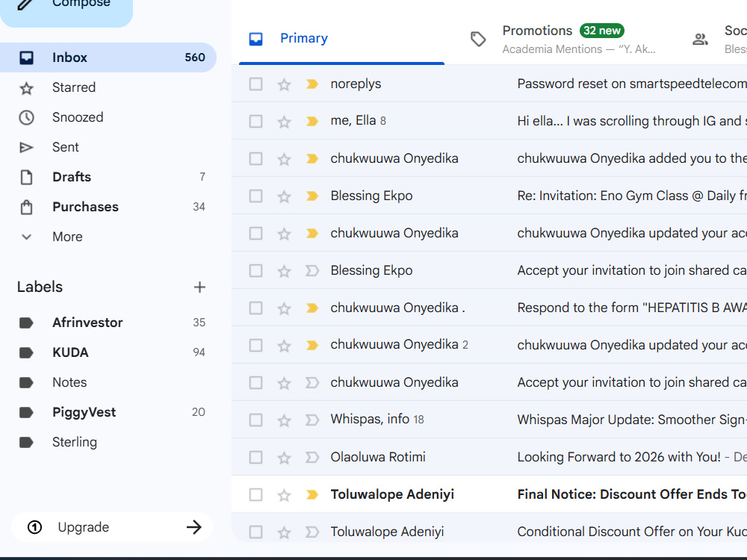Click the 32 new Promotions badge

[x=602, y=31]
